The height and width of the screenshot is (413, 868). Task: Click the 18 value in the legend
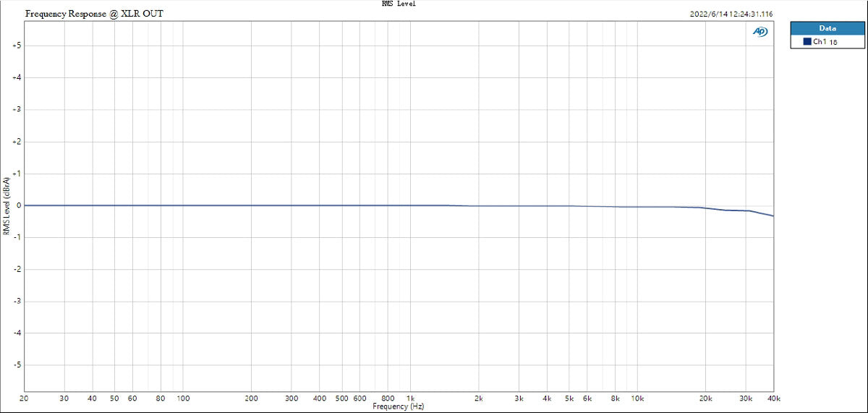click(x=833, y=43)
